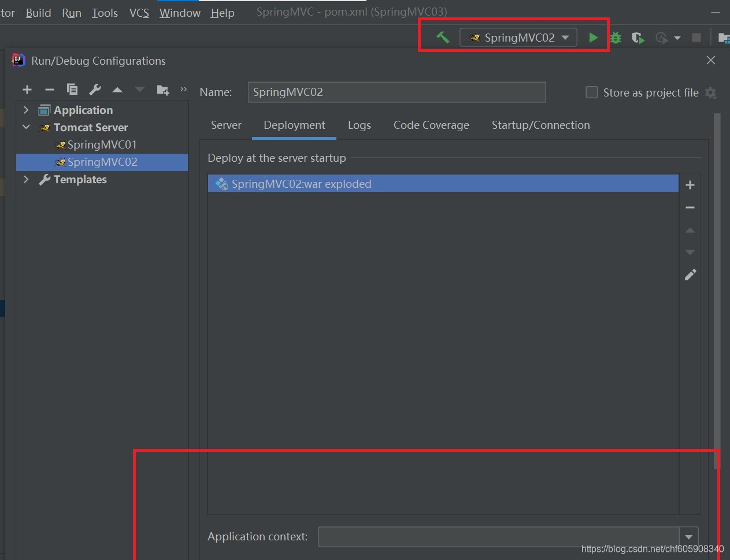The width and height of the screenshot is (730, 560).
Task: Copy the selected configuration icon
Action: [72, 89]
